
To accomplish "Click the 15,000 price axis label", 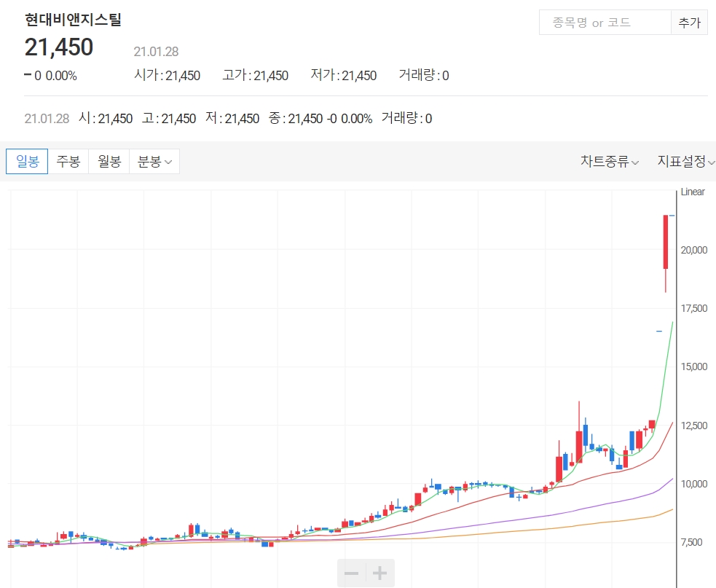I will point(693,367).
